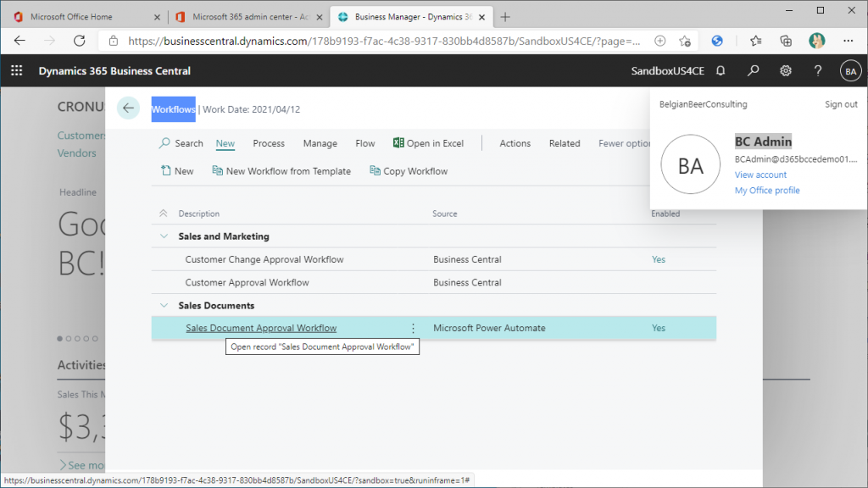The width and height of the screenshot is (868, 488).
Task: Choose New Workflow from Template
Action: tap(281, 171)
